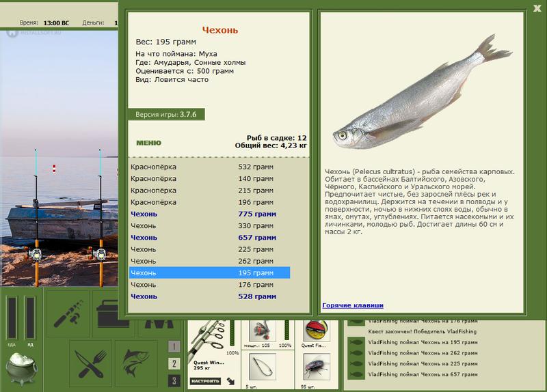Open the Горячие клавиши link
Image resolution: width=547 pixels, height=392 pixels.
353,305
